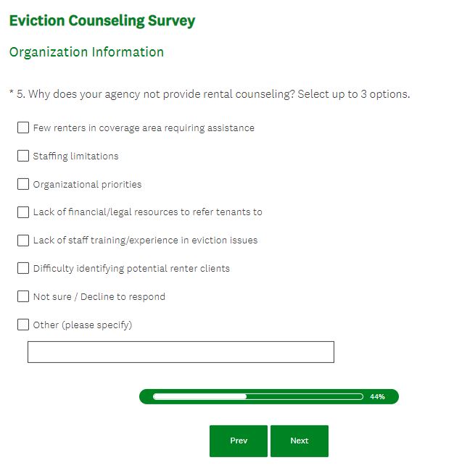The height and width of the screenshot is (476, 454).
Task: Check the 'Other (please specify)' checkbox
Action: (x=23, y=325)
